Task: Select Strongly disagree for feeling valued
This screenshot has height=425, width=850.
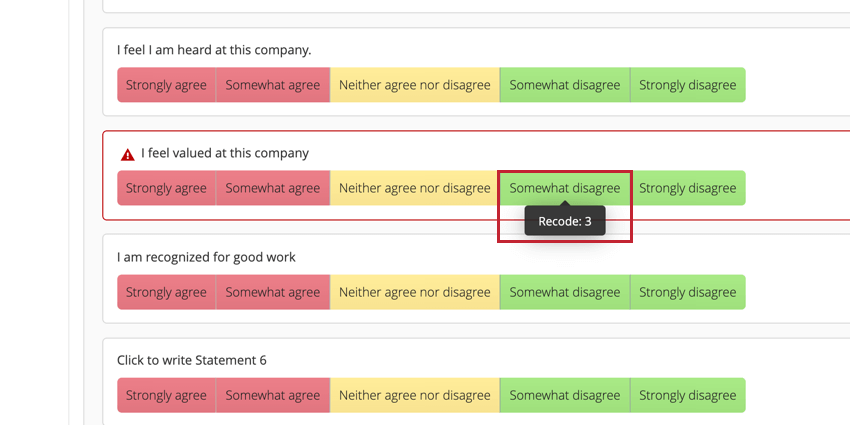Action: (x=688, y=188)
